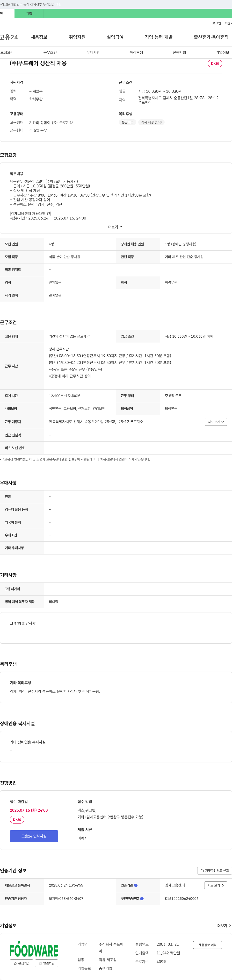Click the 식사 제공 (1식) tag
This screenshot has height=980, width=232.
pos(151,122)
